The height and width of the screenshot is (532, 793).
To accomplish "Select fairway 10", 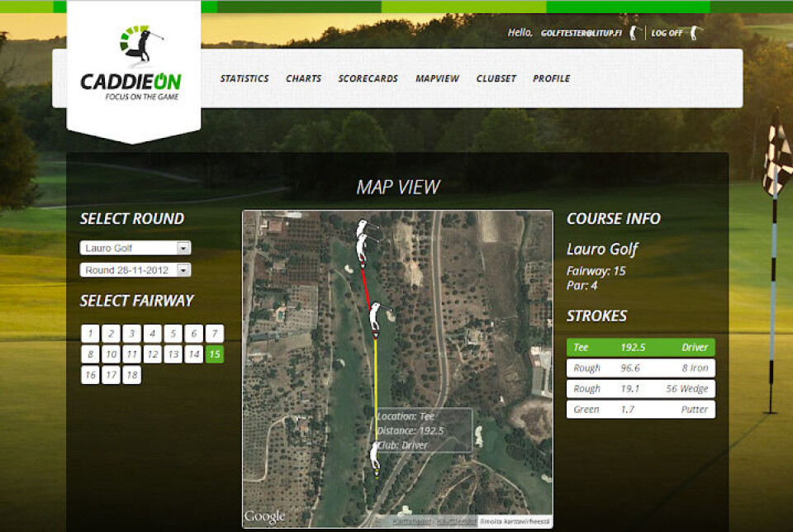I will coord(112,354).
